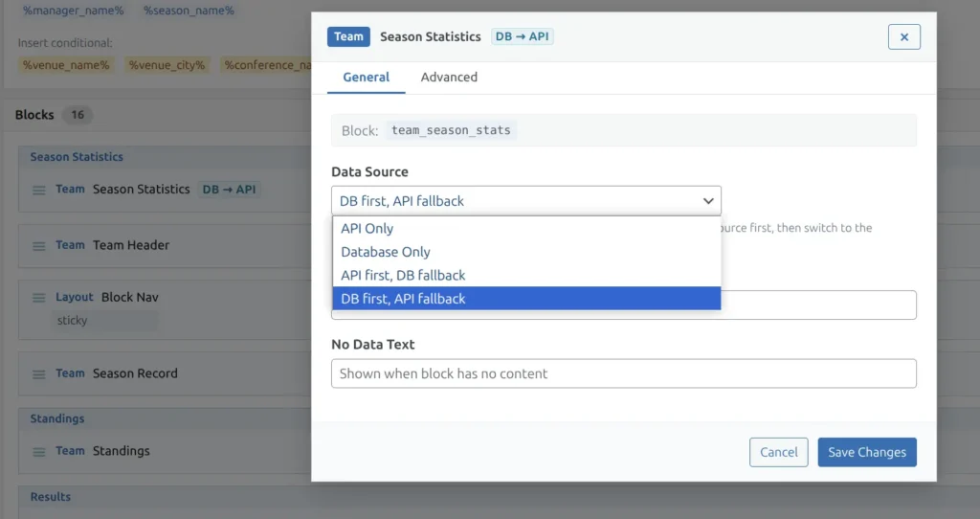The height and width of the screenshot is (519, 980).
Task: Collapse the Data Source combo box
Action: tap(526, 201)
